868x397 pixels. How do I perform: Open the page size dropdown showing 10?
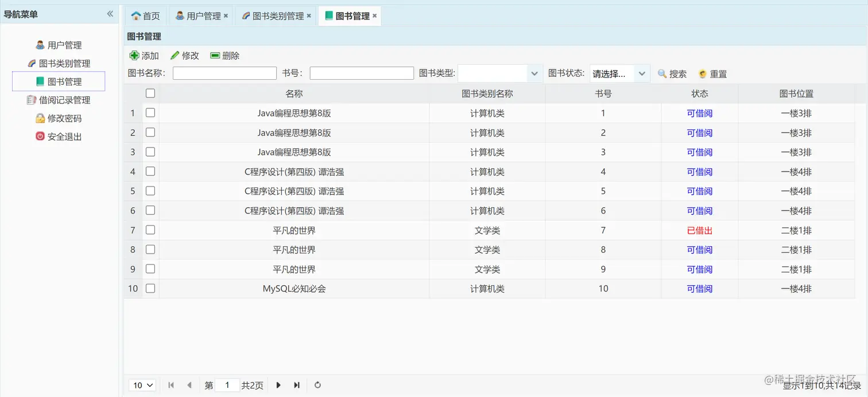(x=143, y=385)
